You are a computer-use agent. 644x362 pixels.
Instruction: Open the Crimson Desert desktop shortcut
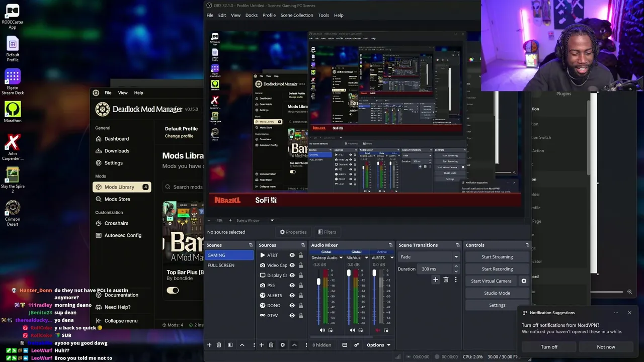click(13, 213)
